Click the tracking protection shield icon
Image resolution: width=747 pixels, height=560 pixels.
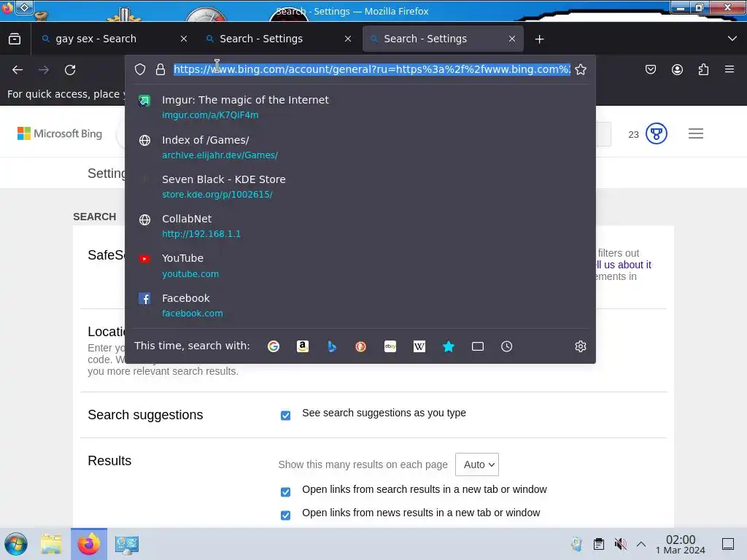[140, 69]
